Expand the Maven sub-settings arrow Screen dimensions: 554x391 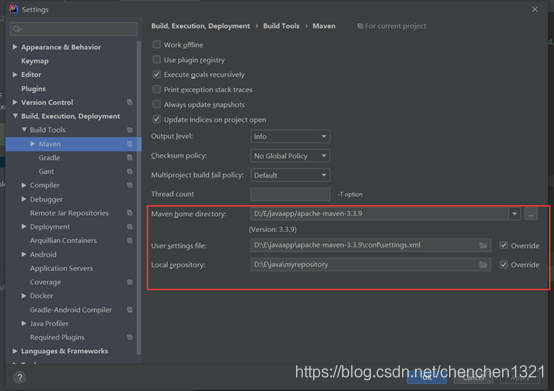[x=33, y=144]
